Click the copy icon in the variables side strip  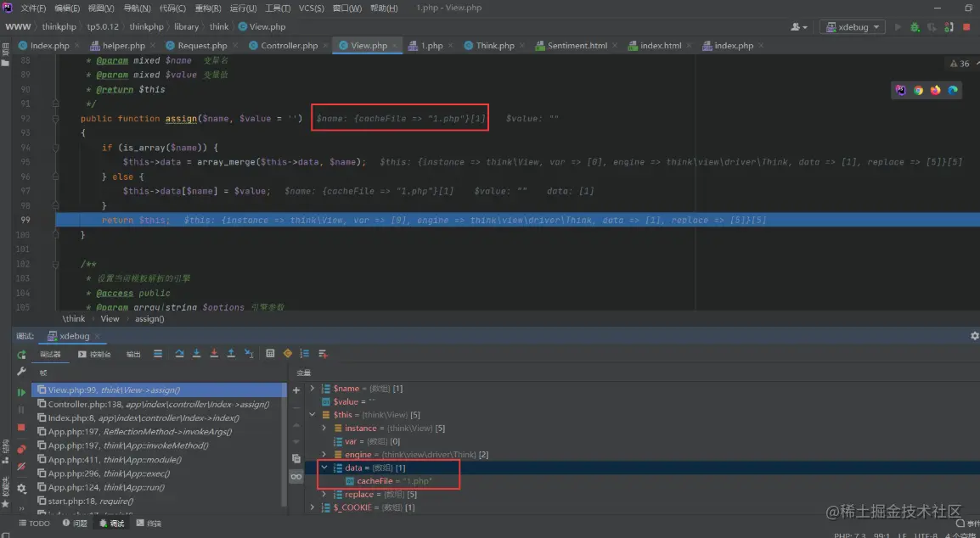point(296,458)
